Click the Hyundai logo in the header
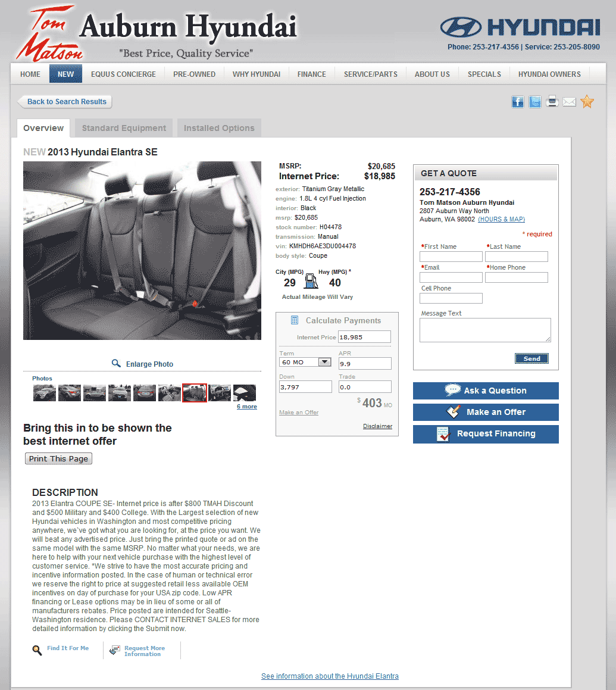 520,27
